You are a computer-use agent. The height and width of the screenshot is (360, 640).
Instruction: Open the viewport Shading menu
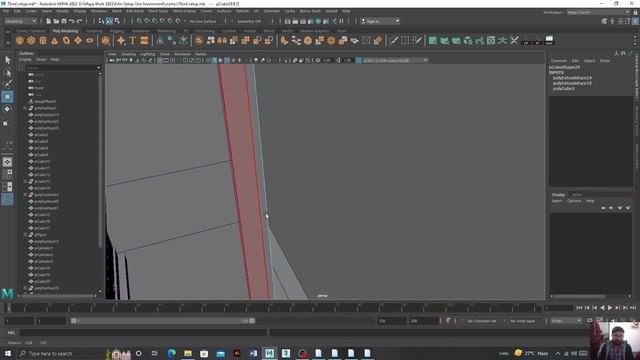point(129,54)
